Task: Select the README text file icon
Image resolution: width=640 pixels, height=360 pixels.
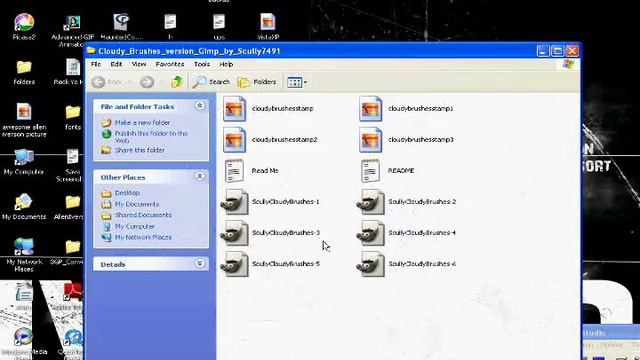Action: coord(371,171)
